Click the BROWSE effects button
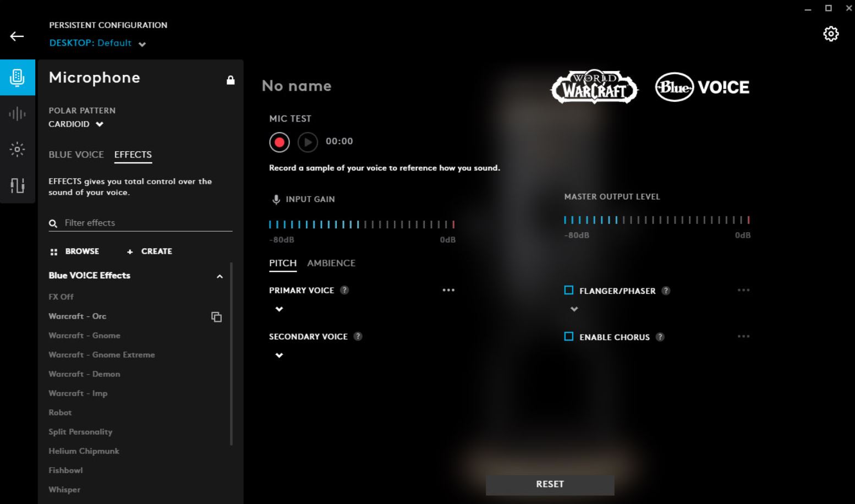Viewport: 855px width, 504px height. 75,251
